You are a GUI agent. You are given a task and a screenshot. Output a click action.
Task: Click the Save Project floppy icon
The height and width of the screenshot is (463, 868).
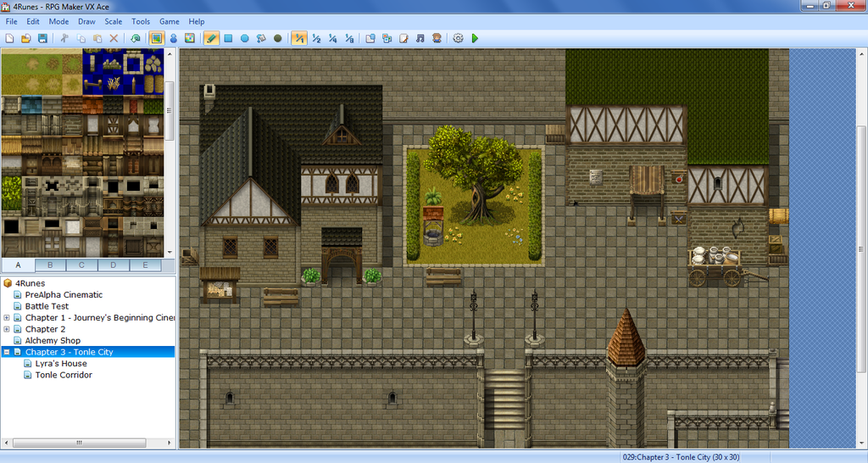tap(42, 38)
